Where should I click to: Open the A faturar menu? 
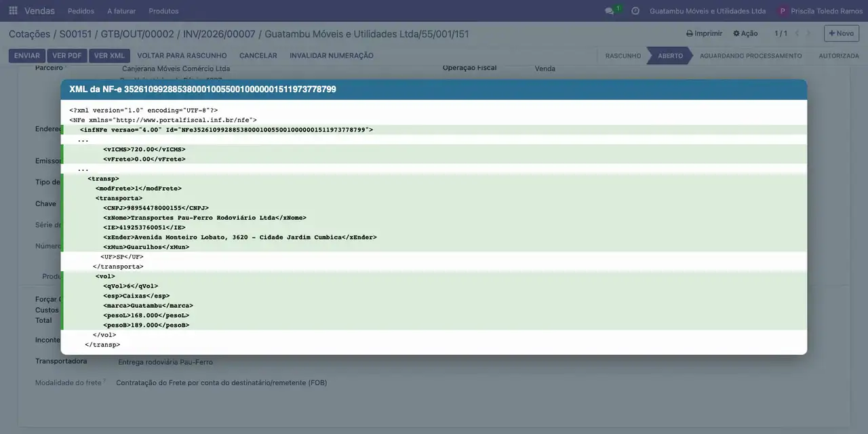121,11
